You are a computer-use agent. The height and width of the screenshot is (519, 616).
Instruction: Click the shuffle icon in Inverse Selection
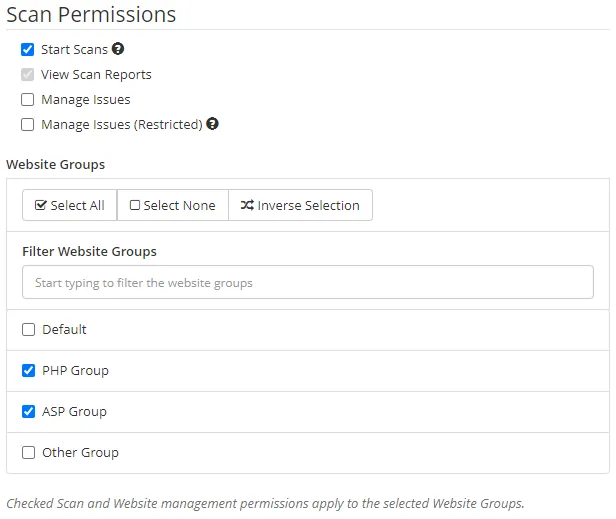pos(247,206)
